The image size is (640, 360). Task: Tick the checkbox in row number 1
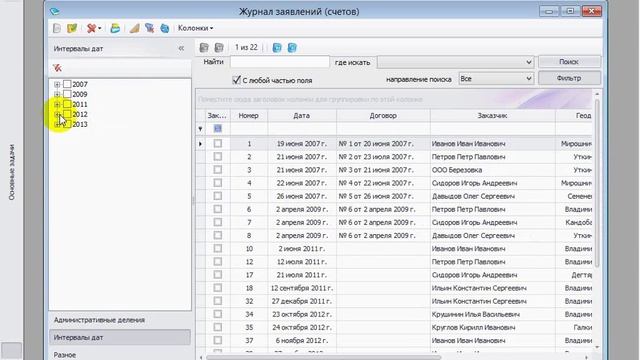point(218,143)
